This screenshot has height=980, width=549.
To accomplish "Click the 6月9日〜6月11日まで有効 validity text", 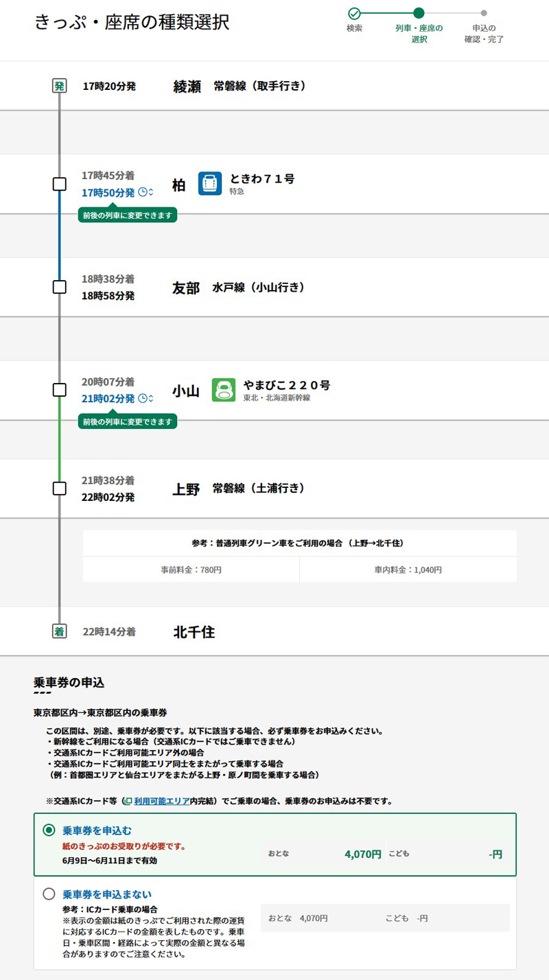I will pos(110,860).
